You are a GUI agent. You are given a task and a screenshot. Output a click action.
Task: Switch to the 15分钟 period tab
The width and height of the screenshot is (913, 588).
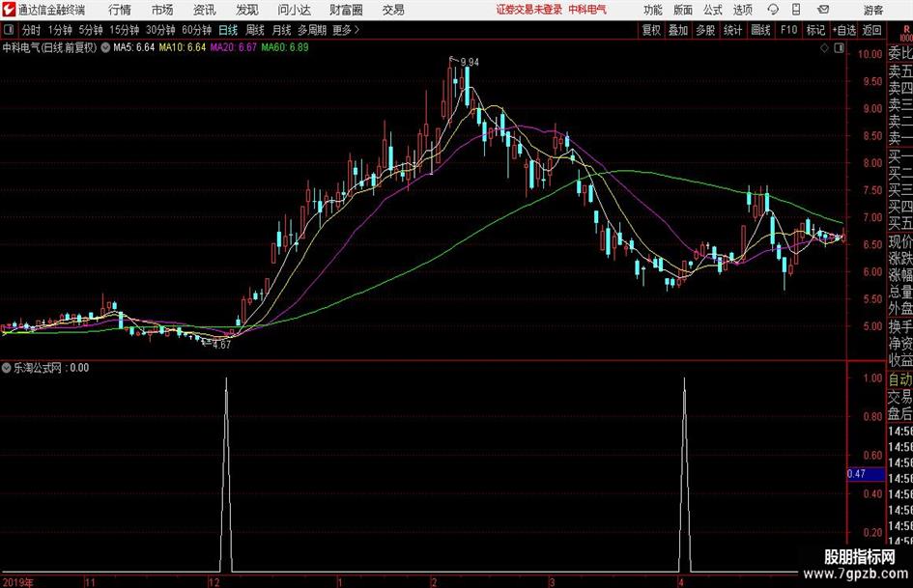125,30
